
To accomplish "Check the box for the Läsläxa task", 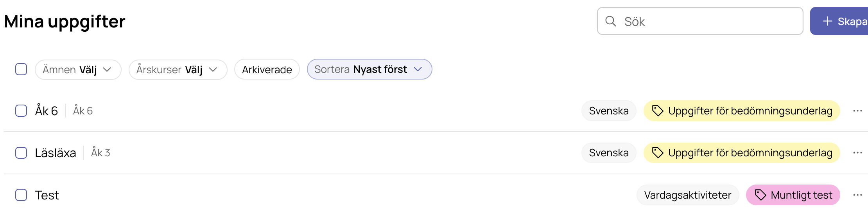I will (x=21, y=153).
